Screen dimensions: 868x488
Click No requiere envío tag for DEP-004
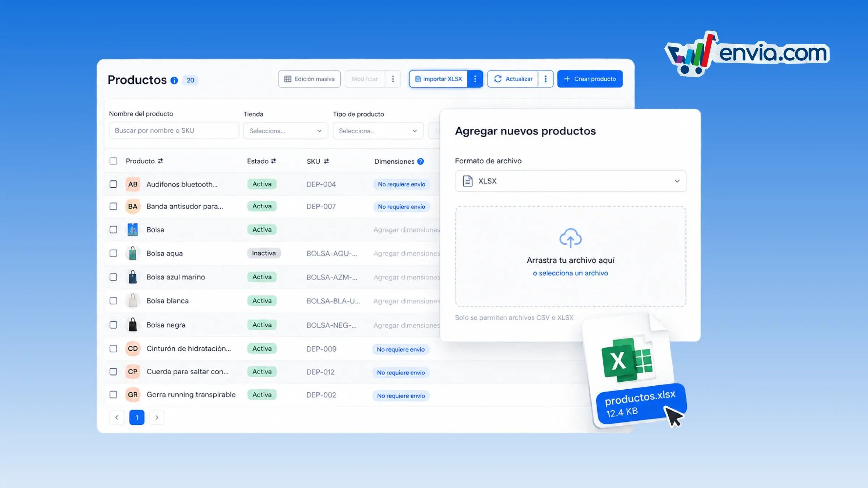(x=401, y=184)
